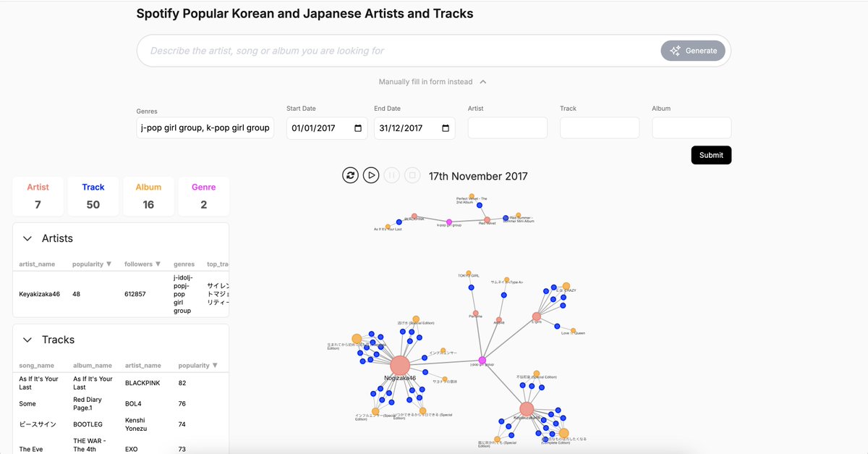The image size is (868, 454).
Task: Click the disabled pause button
Action: click(391, 175)
